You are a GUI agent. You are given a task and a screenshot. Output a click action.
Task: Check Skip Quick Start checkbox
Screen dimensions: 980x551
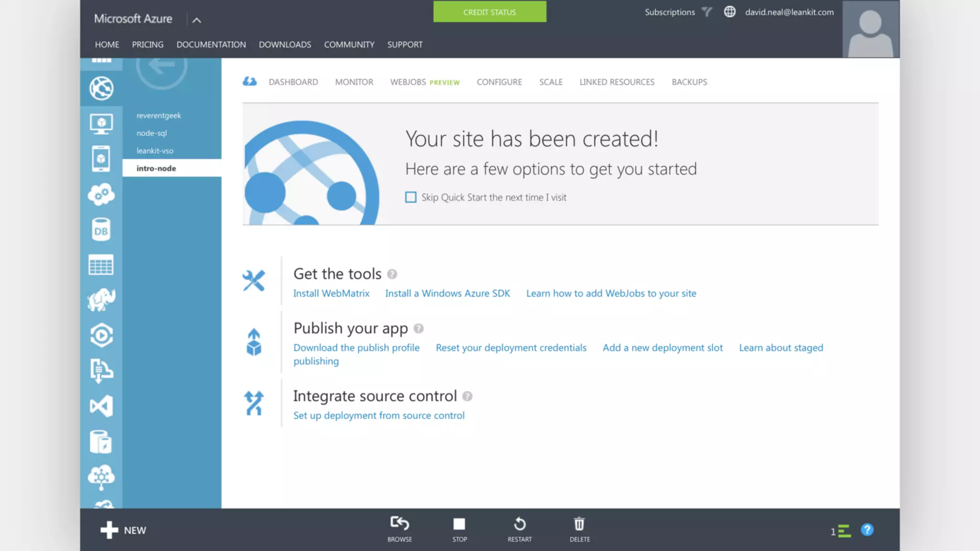coord(411,197)
